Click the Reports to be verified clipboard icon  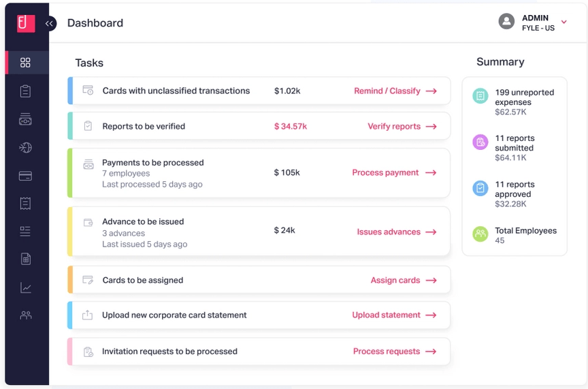tap(88, 126)
